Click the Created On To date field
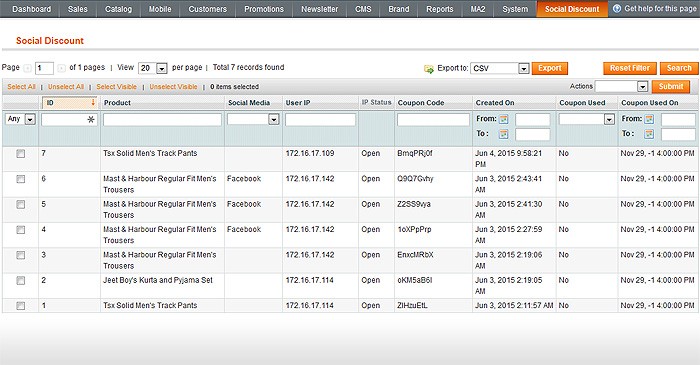Screen dimensions: 700x365 (x=533, y=134)
